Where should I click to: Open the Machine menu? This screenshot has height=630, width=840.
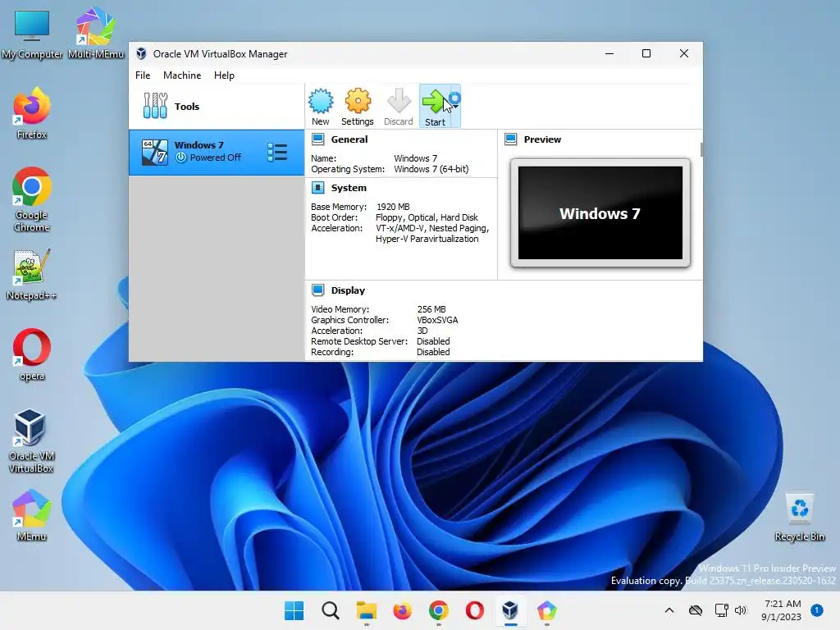tap(182, 75)
